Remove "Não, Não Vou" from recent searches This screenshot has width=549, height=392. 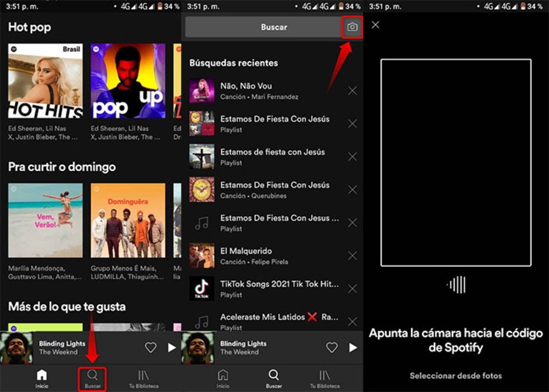352,91
